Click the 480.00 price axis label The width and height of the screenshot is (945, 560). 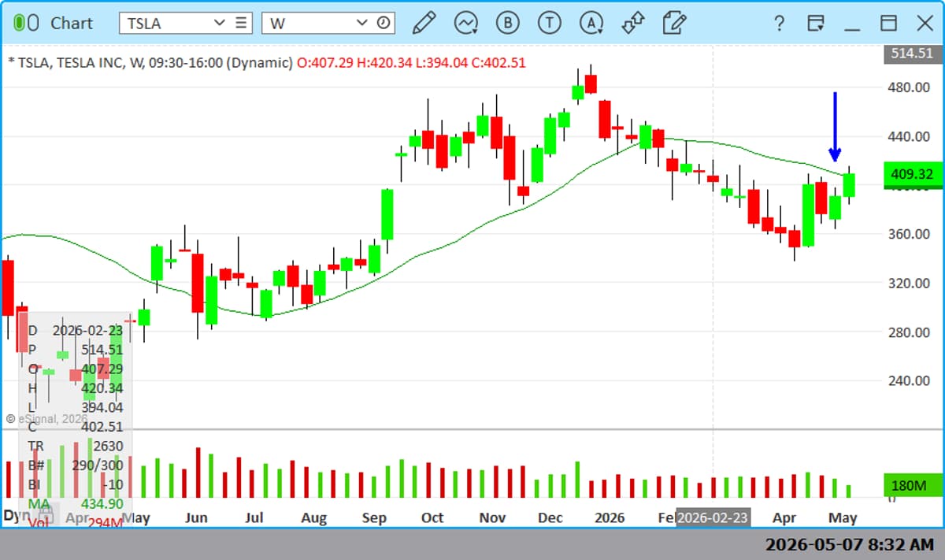click(910, 87)
